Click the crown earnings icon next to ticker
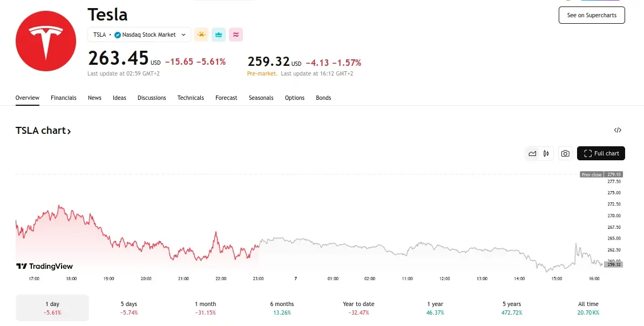Viewport: 644px width, 326px height. (218, 34)
